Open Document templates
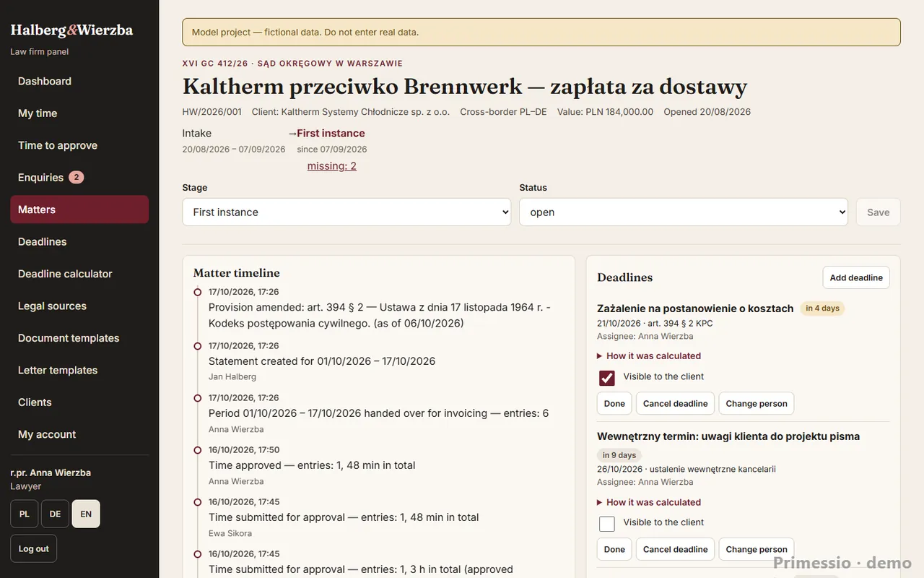Image resolution: width=924 pixels, height=578 pixels. point(79,338)
